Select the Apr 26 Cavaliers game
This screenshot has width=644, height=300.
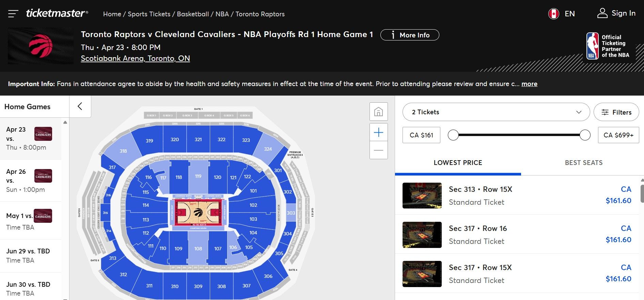31,180
